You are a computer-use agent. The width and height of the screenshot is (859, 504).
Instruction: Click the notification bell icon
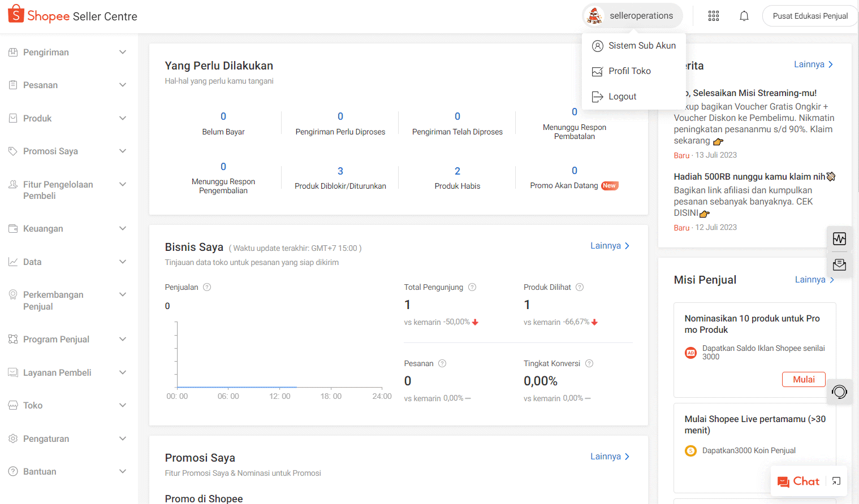click(x=744, y=16)
